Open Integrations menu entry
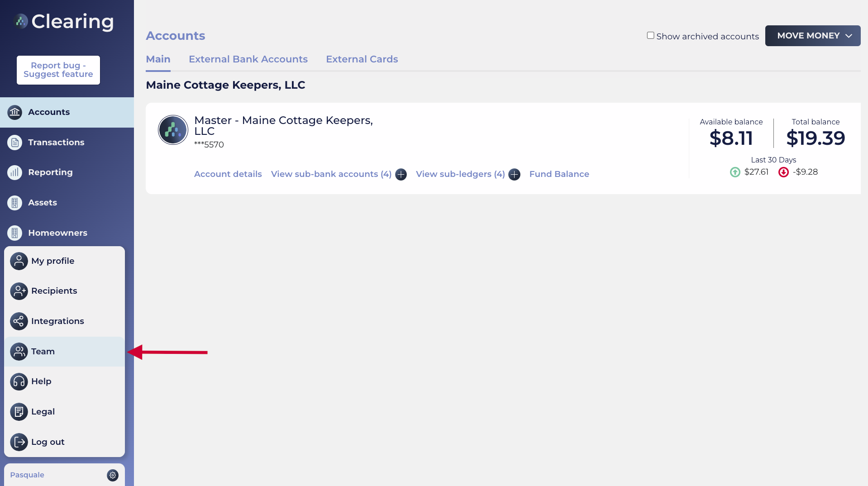The image size is (868, 486). coord(64,321)
